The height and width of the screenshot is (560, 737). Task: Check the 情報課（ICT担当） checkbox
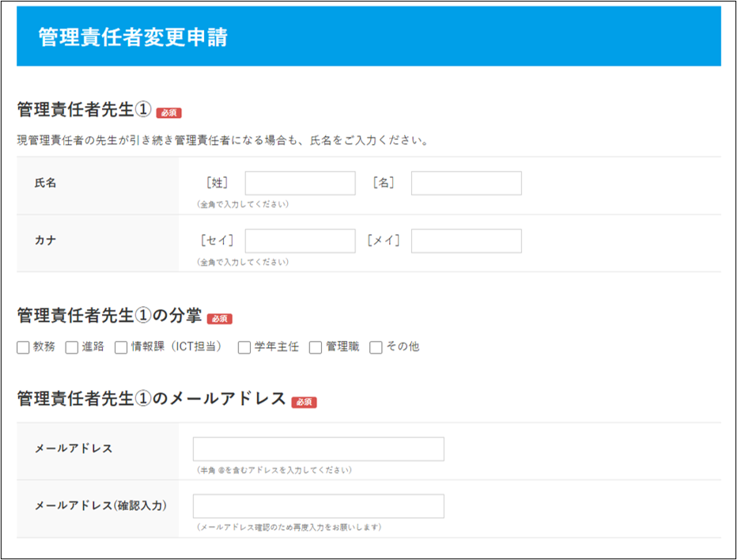coord(121,347)
